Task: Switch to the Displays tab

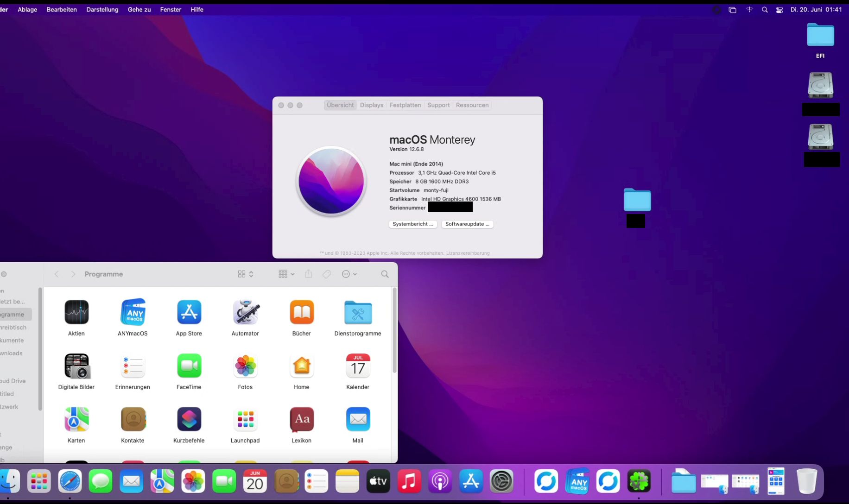Action: [372, 105]
